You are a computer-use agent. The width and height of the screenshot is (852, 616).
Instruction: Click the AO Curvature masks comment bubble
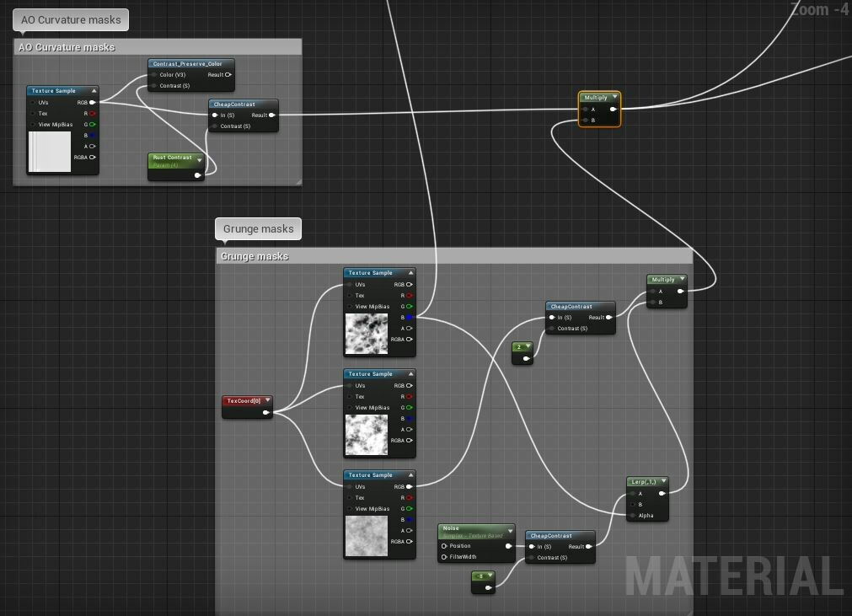pos(71,19)
